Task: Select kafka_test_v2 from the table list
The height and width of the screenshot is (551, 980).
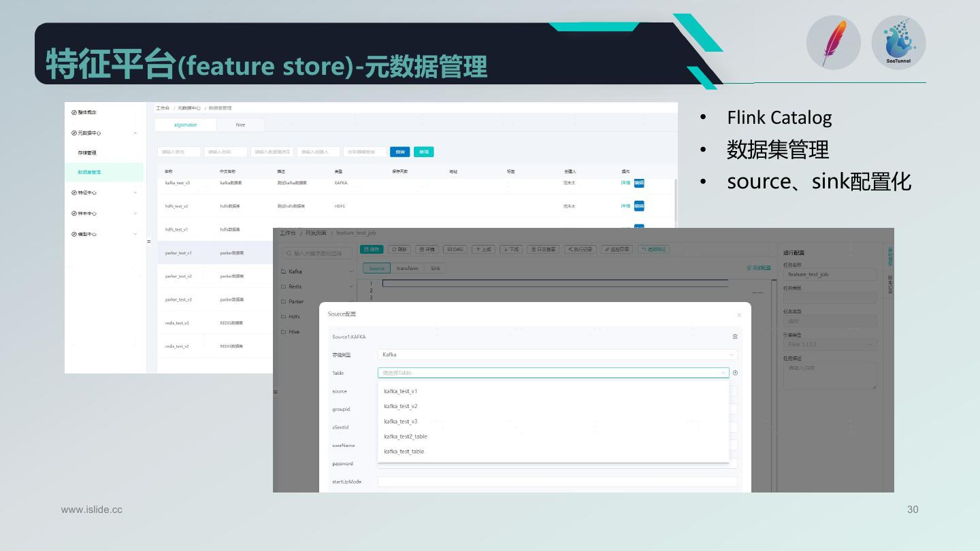Action: pyautogui.click(x=401, y=406)
